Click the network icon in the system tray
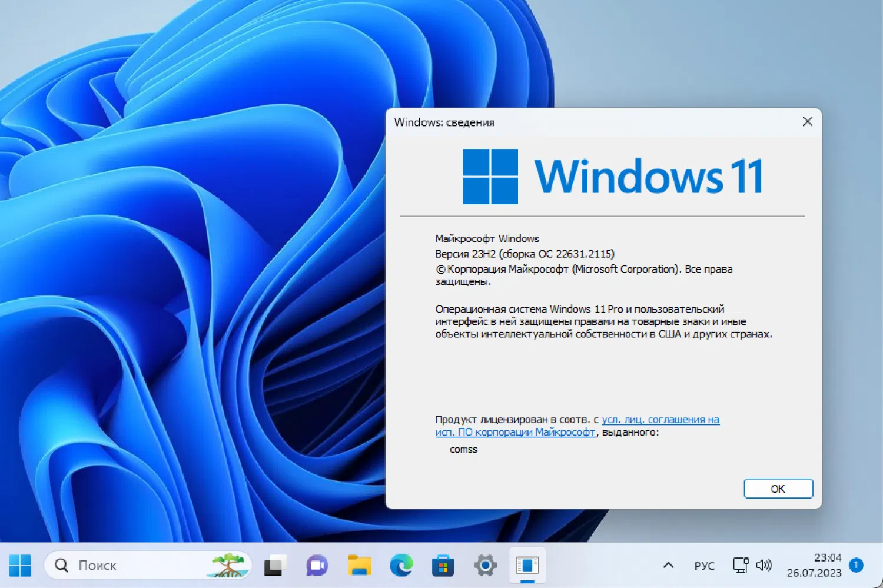Screen dimensions: 883x588 (739, 565)
